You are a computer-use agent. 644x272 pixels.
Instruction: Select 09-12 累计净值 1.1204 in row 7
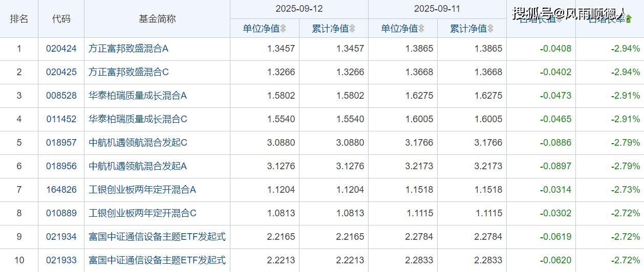(350, 190)
